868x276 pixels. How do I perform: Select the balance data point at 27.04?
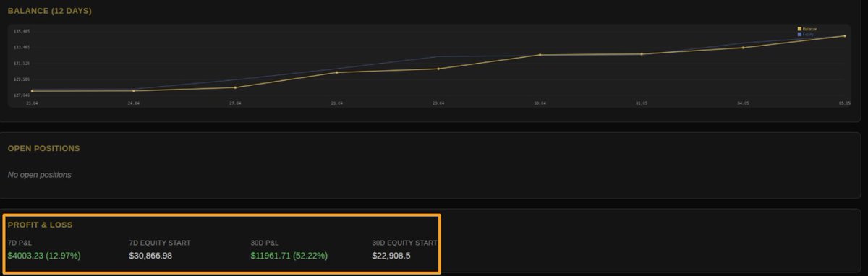[x=235, y=87]
